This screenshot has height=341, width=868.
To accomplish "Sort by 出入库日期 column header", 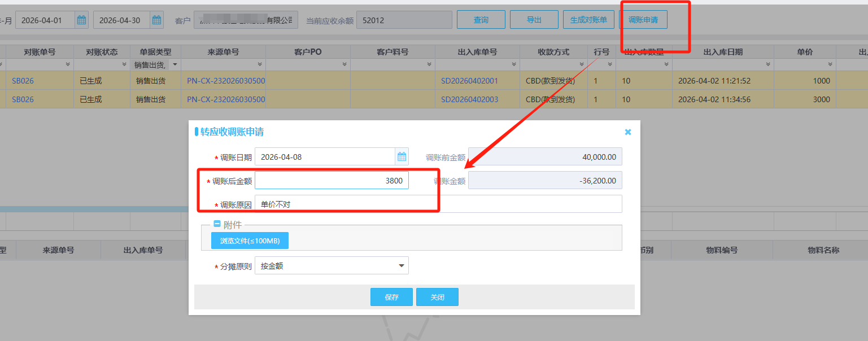I will click(723, 52).
